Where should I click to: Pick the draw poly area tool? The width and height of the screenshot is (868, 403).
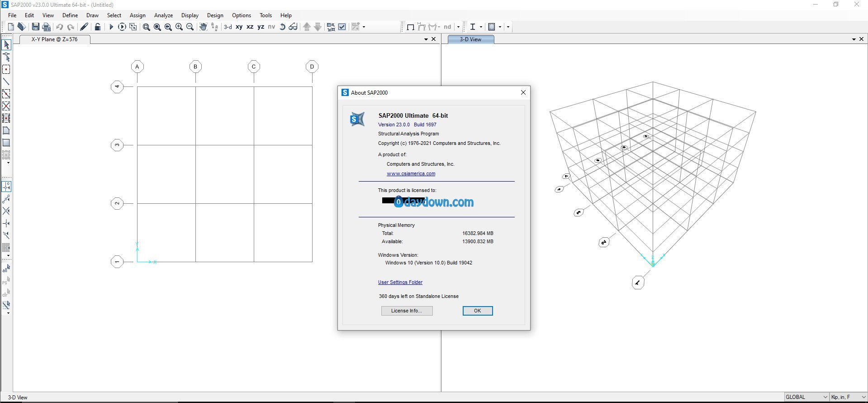[x=6, y=130]
